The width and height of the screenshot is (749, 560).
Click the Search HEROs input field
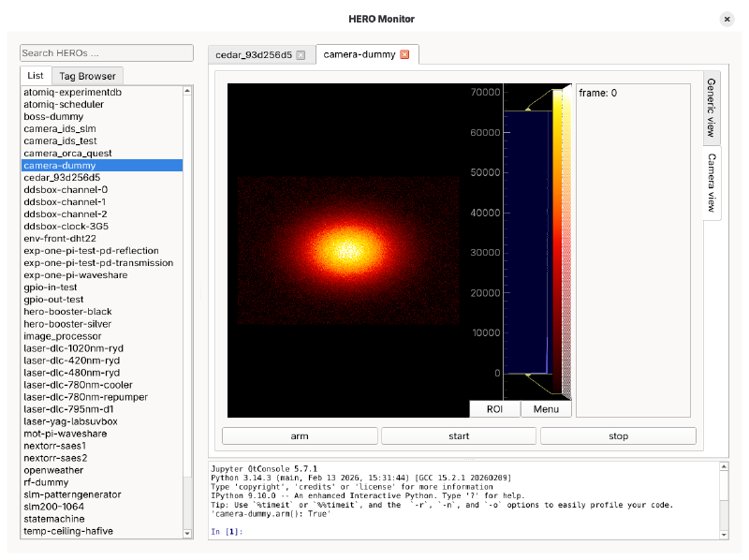click(106, 52)
